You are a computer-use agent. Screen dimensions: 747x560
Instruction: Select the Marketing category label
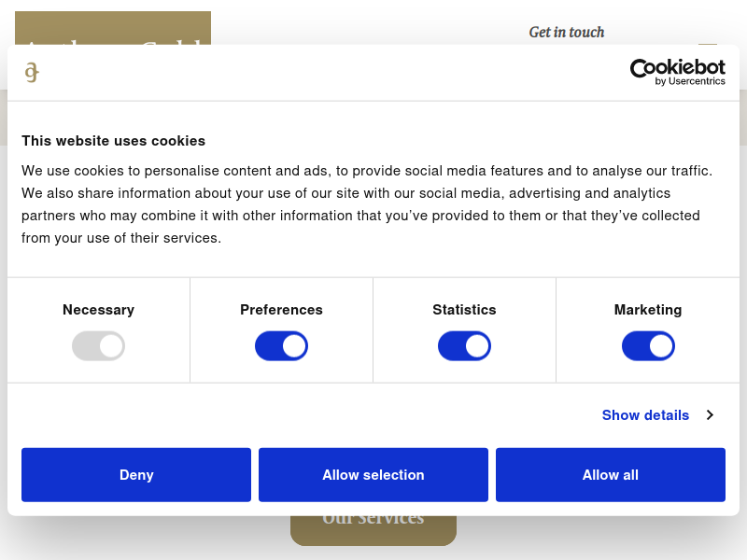[648, 310]
